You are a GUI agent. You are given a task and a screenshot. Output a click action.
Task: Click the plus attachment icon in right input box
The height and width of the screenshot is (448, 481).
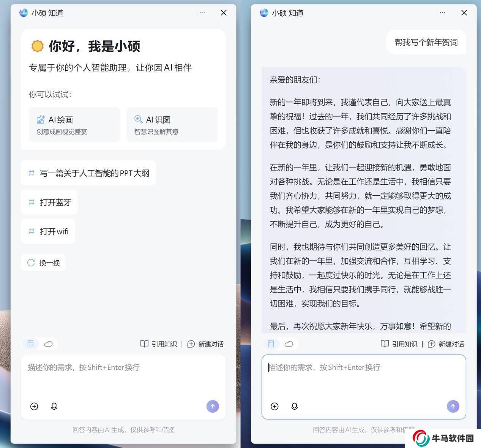pyautogui.click(x=274, y=407)
